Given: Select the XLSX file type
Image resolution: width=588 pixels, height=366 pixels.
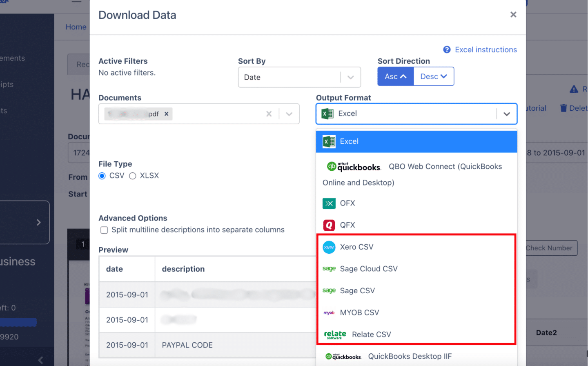Looking at the screenshot, I should pyautogui.click(x=132, y=176).
